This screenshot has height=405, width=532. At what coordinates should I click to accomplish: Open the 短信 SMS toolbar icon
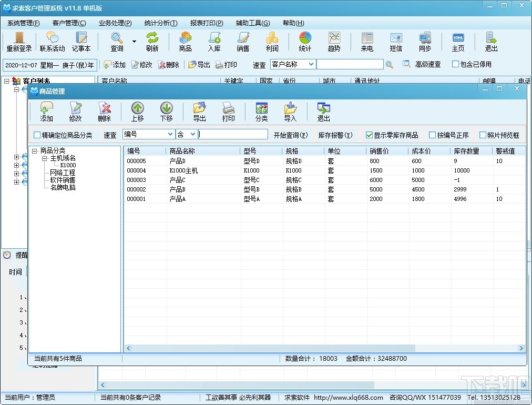(396, 42)
